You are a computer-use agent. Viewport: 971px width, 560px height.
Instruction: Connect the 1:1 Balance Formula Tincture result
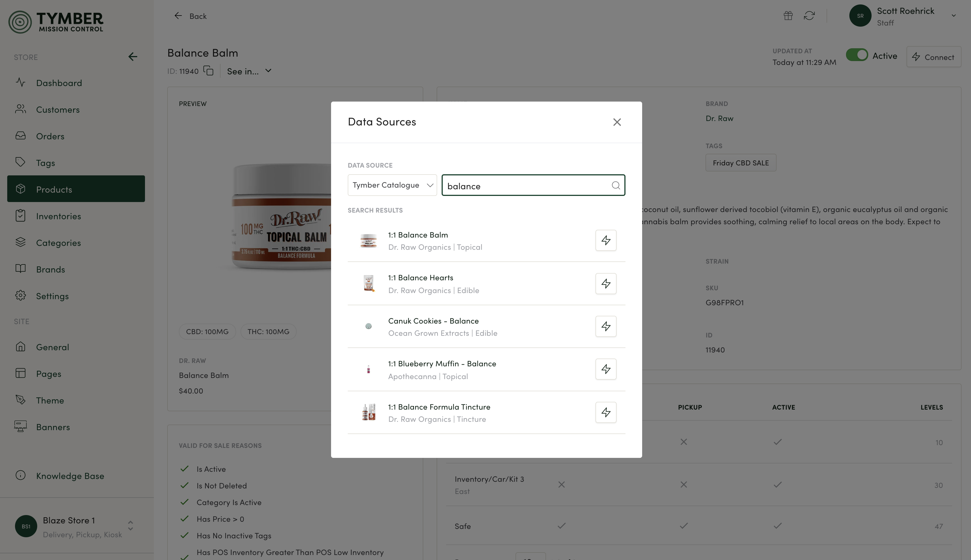click(x=606, y=412)
